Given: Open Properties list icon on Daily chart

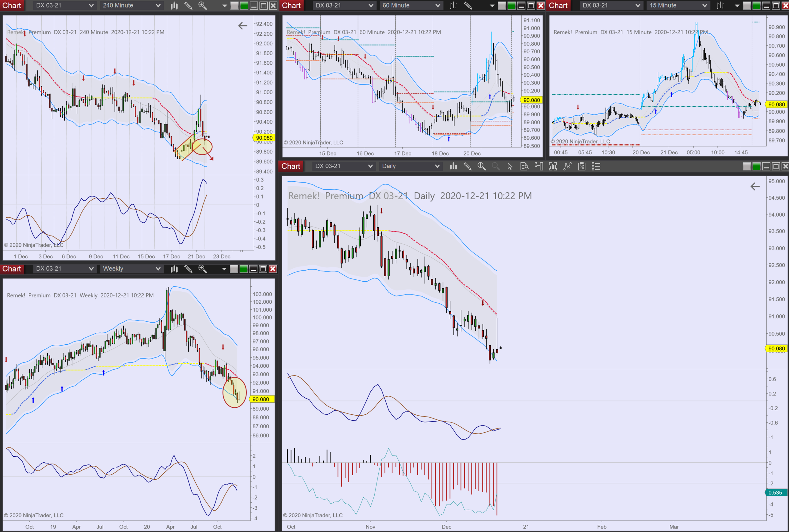Looking at the screenshot, I should tap(596, 166).
